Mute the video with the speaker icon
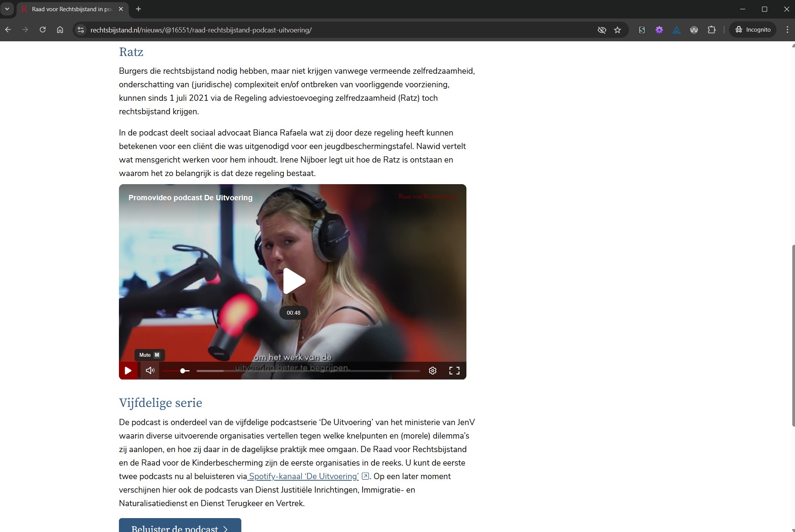Viewport: 795px width, 532px height. coord(150,371)
